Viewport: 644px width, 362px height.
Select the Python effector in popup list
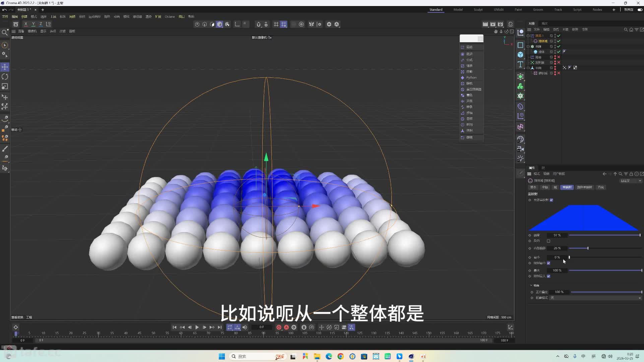471,77
